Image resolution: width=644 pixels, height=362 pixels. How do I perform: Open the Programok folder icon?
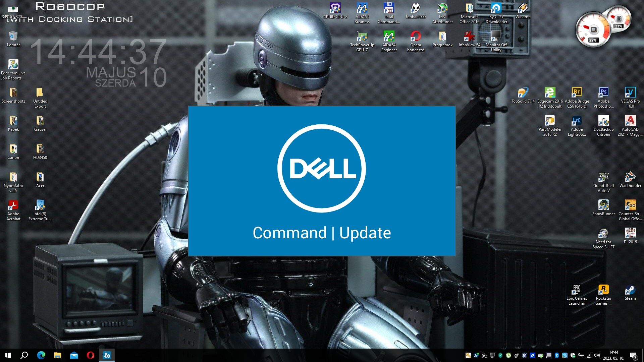coord(442,39)
